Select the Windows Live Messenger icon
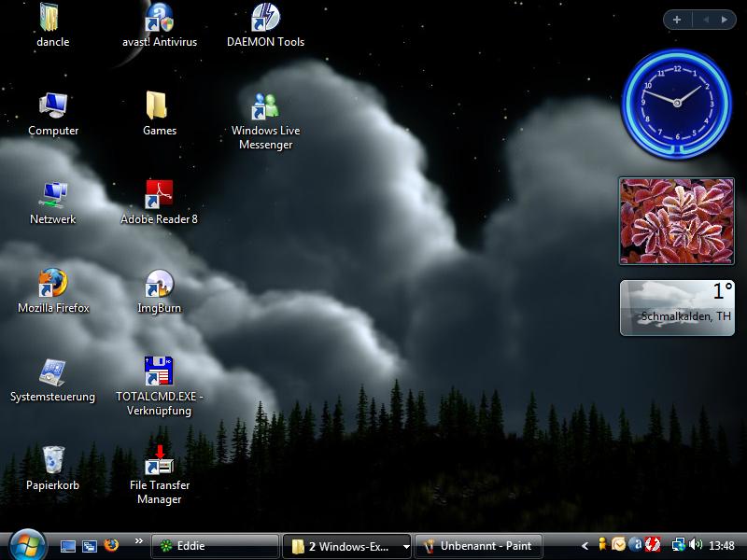 click(265, 107)
